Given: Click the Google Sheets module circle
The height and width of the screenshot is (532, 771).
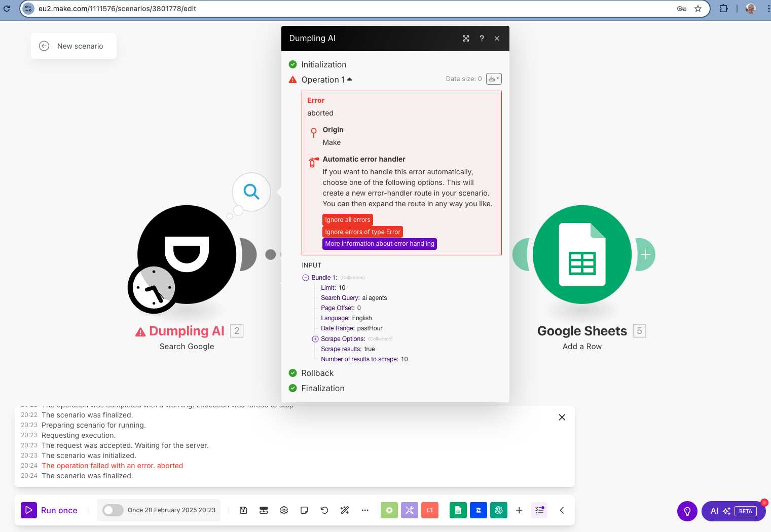Looking at the screenshot, I should click(x=582, y=254).
